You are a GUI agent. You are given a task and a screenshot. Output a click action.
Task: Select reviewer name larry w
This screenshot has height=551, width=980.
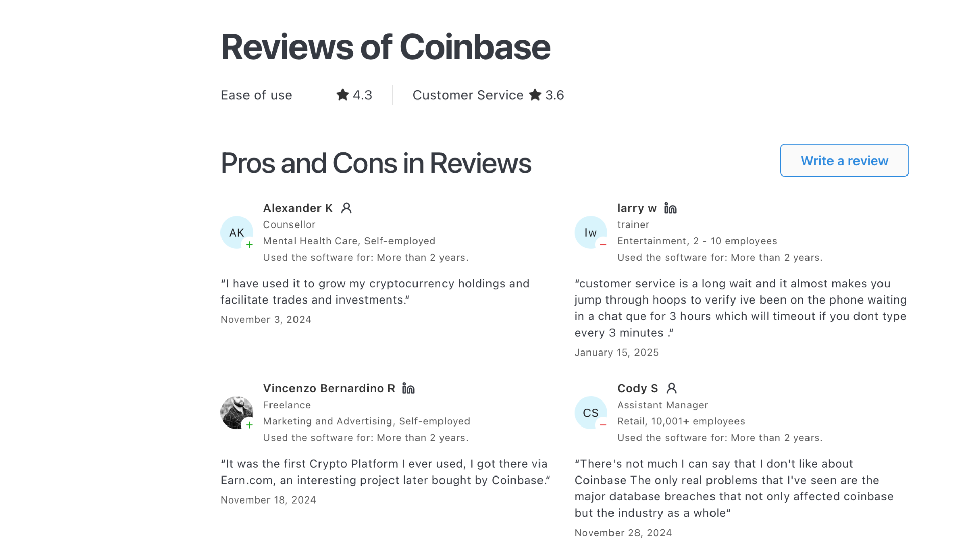click(x=636, y=208)
